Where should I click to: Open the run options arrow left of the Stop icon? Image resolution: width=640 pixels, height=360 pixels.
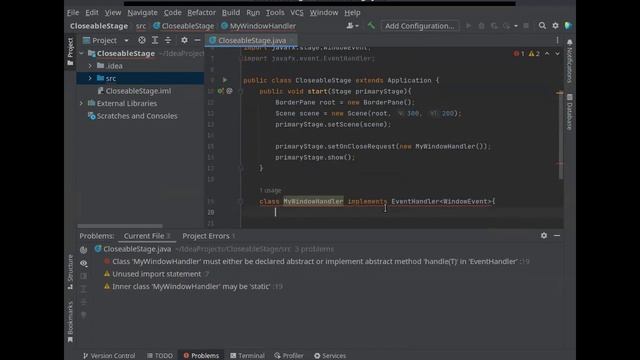tap(516, 26)
